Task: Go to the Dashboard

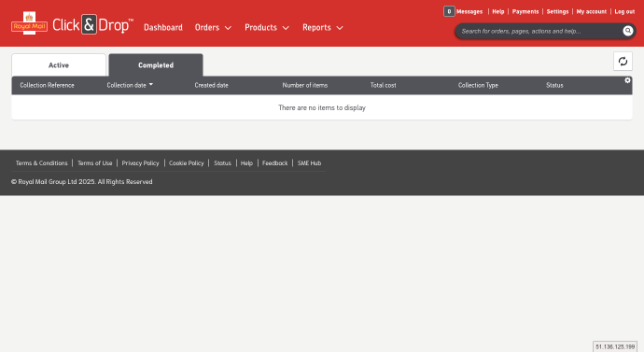Action: coord(163,27)
